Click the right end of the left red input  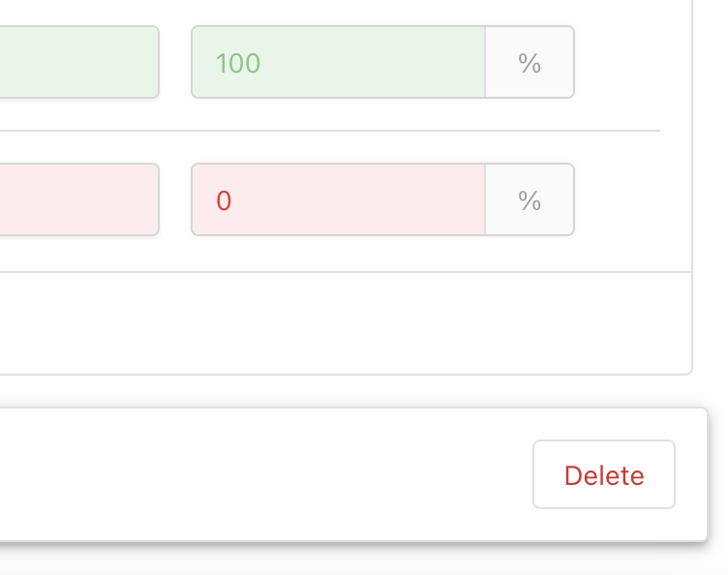click(147, 200)
